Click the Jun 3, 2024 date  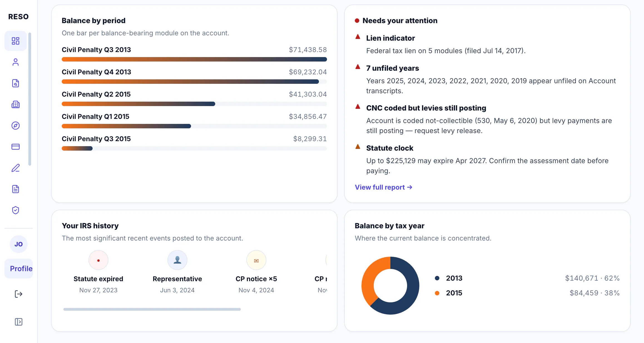tap(177, 290)
